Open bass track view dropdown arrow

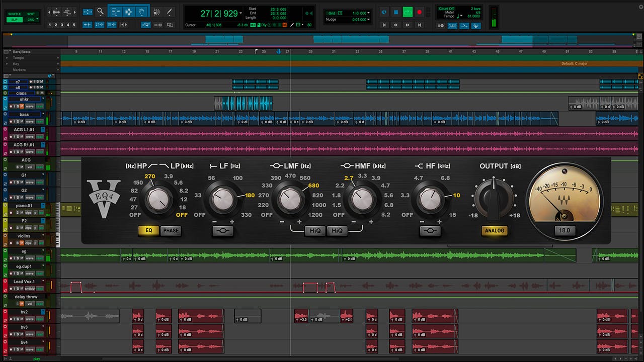pos(43,114)
